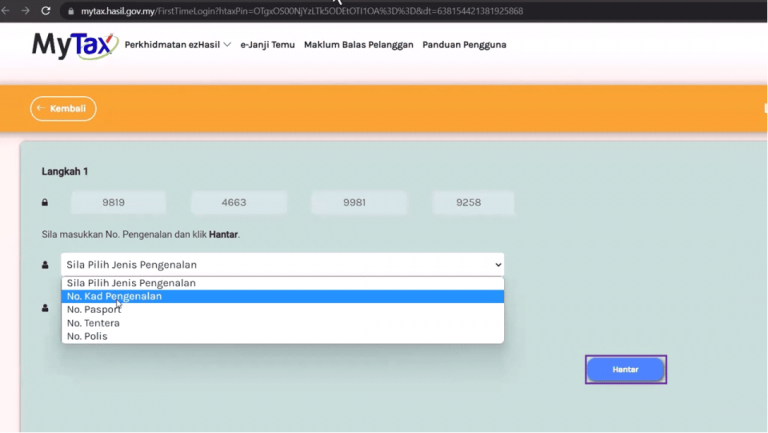Click the site info icon in address bar
Screen dimensions: 768x433
point(70,11)
